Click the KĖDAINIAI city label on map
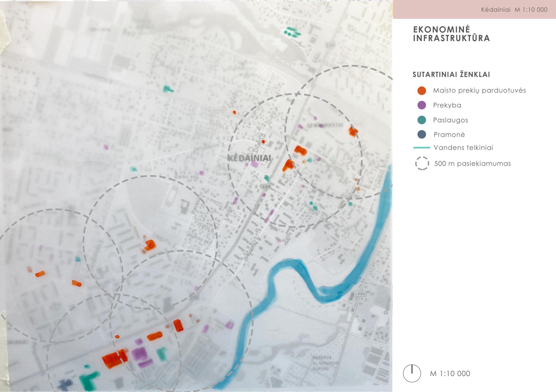556x392 pixels. [x=249, y=158]
